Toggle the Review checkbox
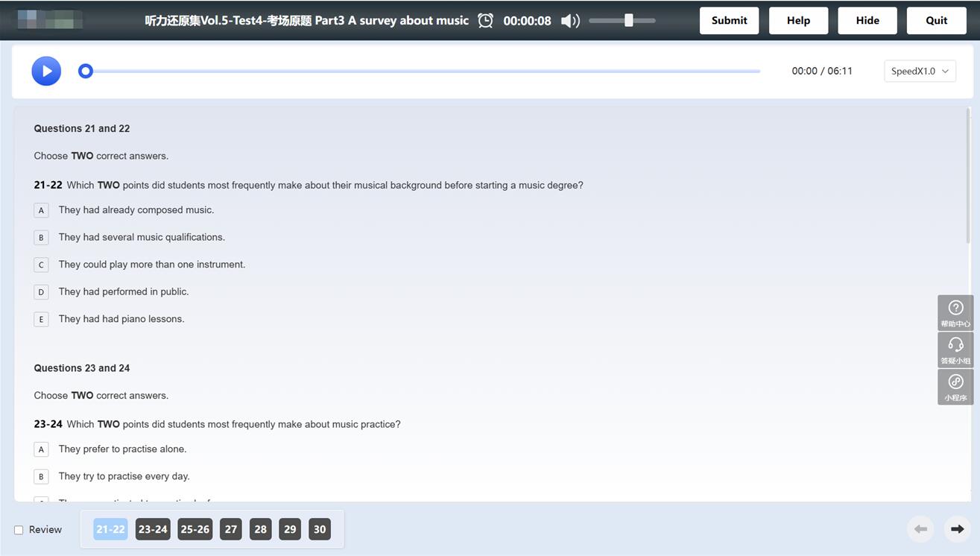980x556 pixels. (19, 530)
